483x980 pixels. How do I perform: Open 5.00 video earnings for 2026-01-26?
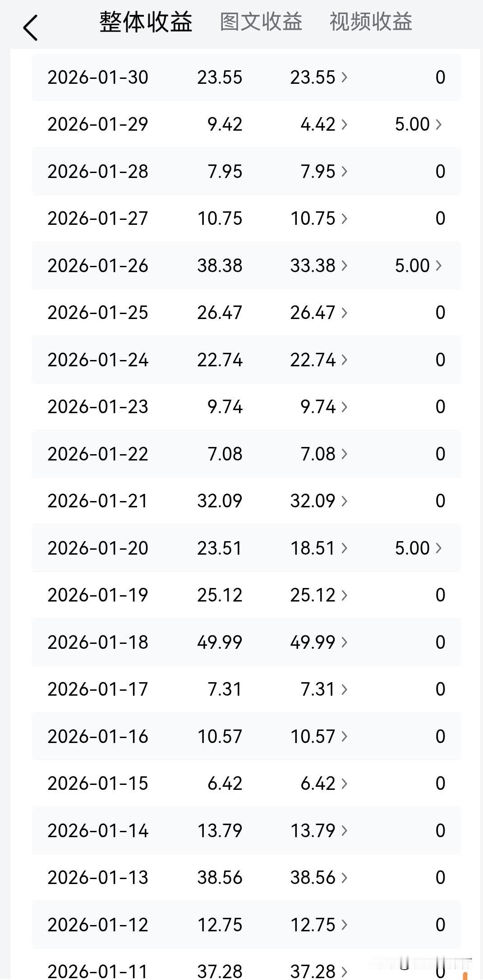coord(419,265)
